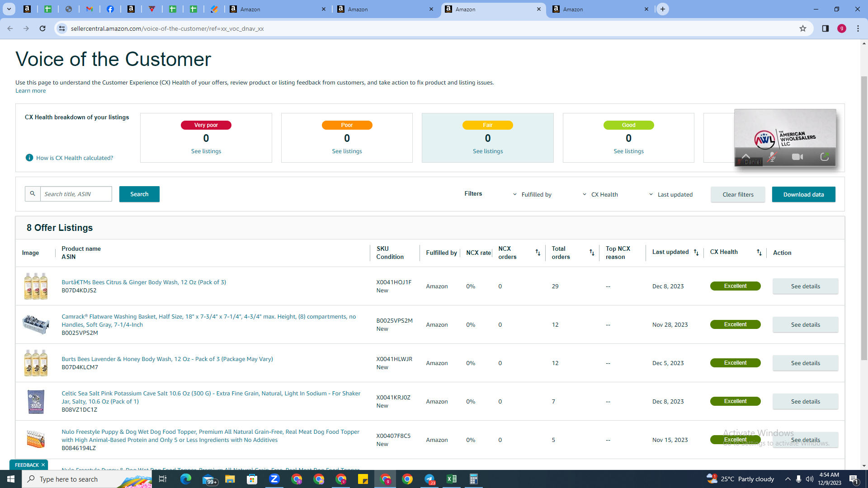
Task: See details for Celtic Sea Salt
Action: click(x=805, y=401)
